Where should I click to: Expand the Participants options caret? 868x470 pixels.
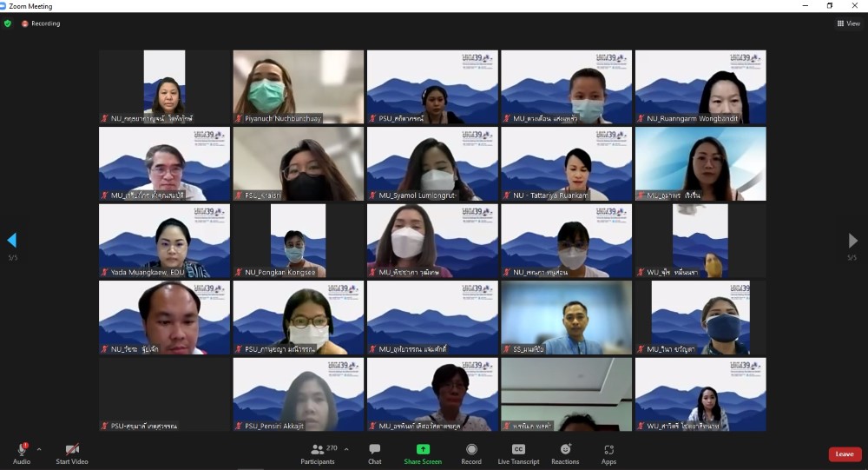pos(346,449)
